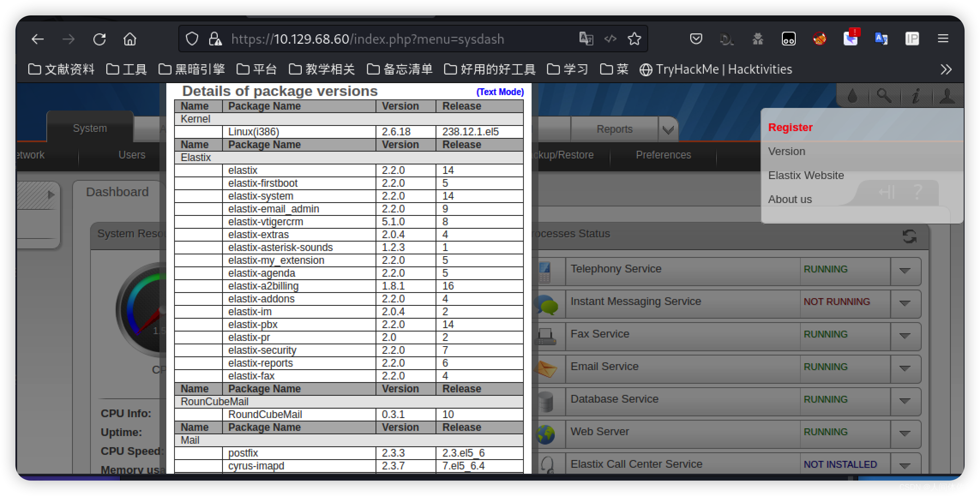Open the translate extension icon in toolbar
The height and width of the screenshot is (496, 980).
(x=881, y=39)
